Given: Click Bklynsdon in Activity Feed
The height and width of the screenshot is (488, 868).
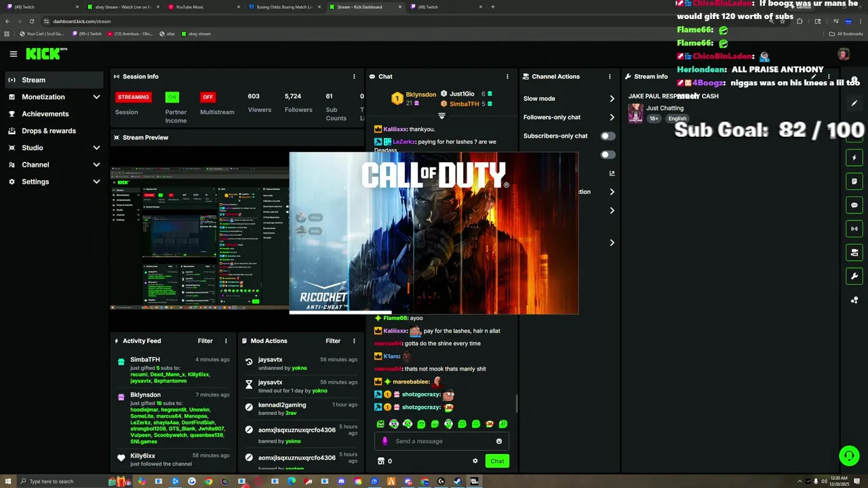Looking at the screenshot, I should [145, 395].
